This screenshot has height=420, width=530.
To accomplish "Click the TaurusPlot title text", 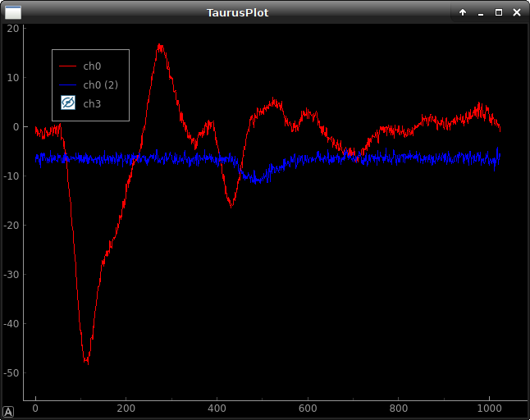I will pyautogui.click(x=237, y=12).
